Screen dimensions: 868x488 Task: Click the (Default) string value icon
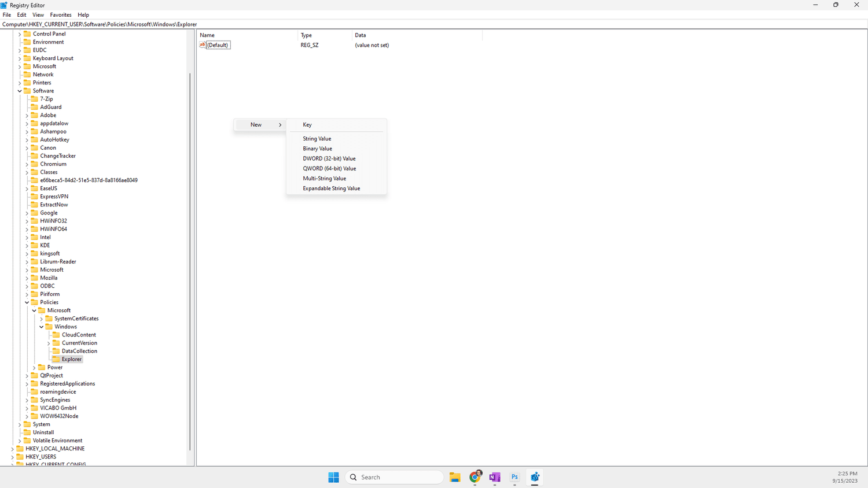click(203, 45)
